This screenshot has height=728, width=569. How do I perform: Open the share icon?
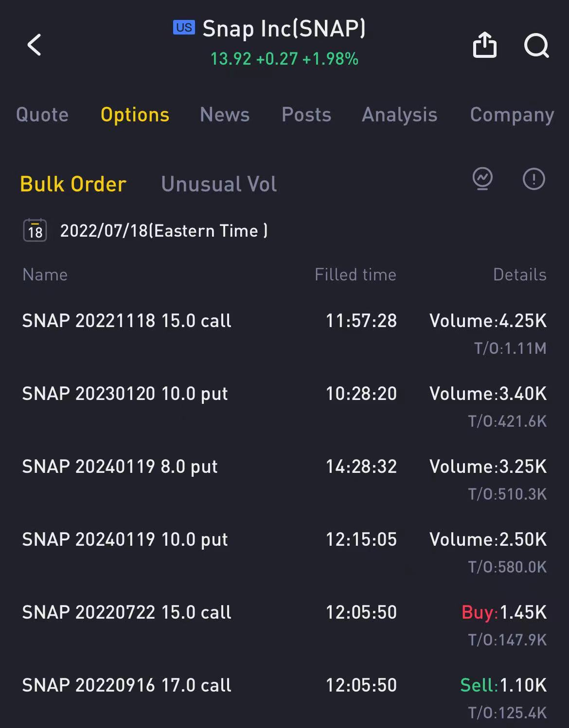[x=485, y=45]
